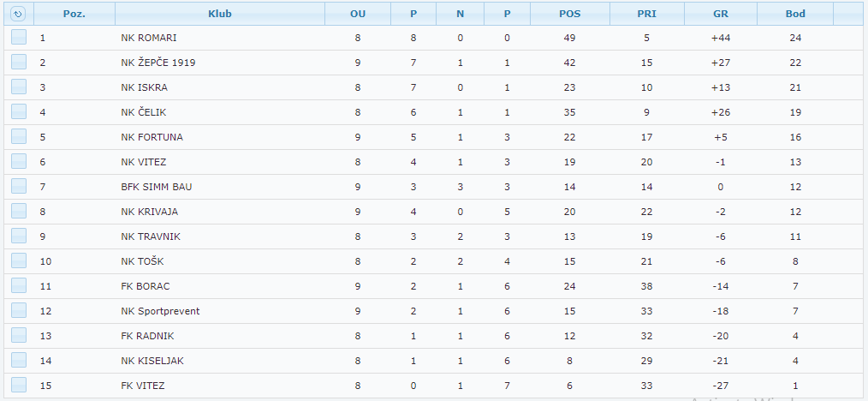
Task: Sort table by Poz. column header
Action: click(x=74, y=14)
